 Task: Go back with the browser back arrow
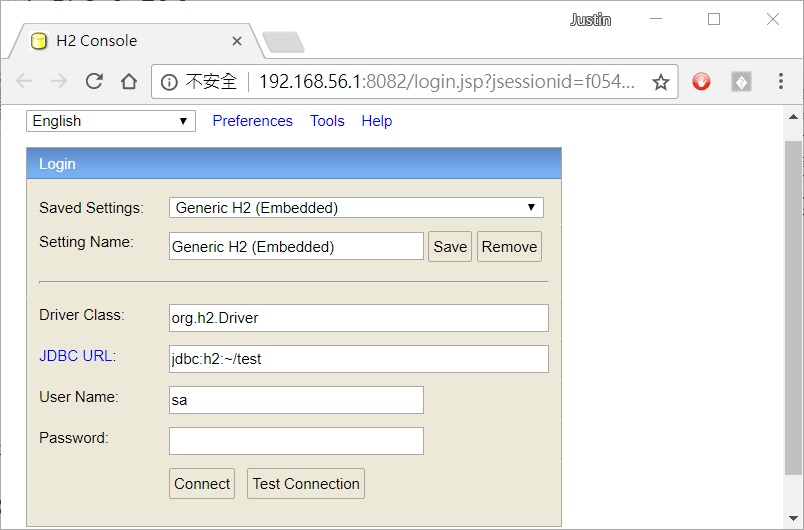(x=24, y=81)
